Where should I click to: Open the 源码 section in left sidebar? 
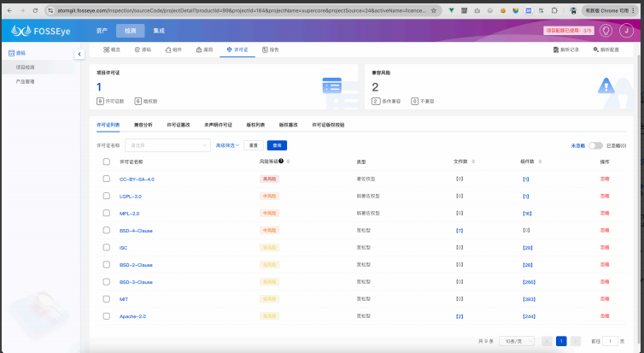pos(17,53)
